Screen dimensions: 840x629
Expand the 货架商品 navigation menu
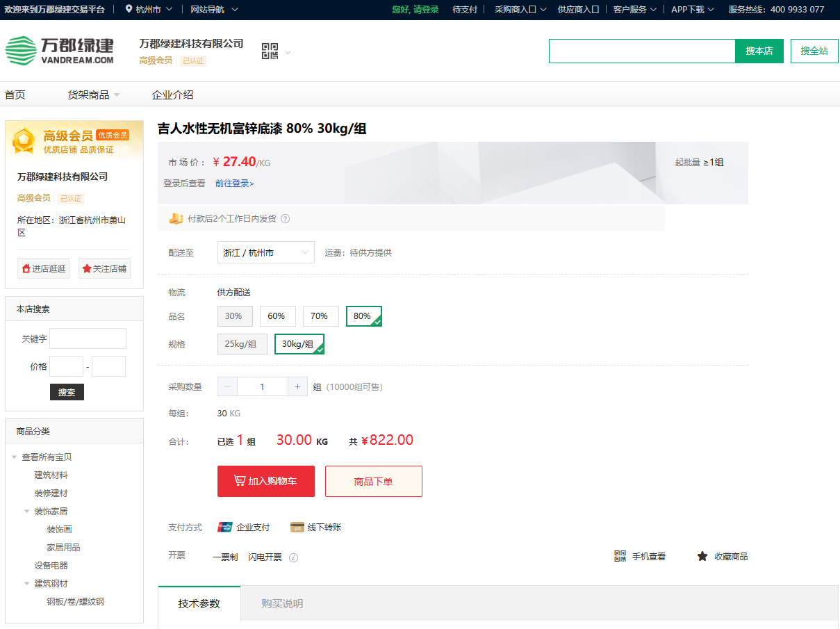tap(94, 95)
